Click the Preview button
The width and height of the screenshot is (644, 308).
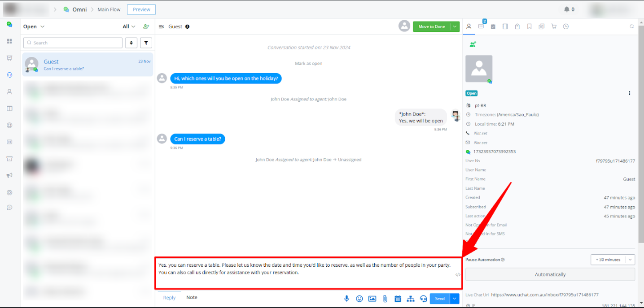(x=141, y=9)
